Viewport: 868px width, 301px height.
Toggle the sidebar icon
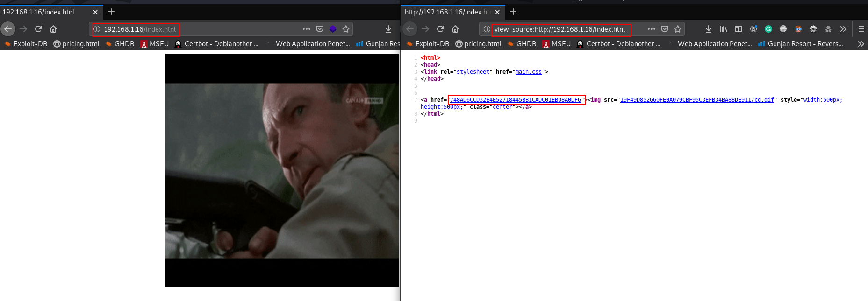[739, 29]
